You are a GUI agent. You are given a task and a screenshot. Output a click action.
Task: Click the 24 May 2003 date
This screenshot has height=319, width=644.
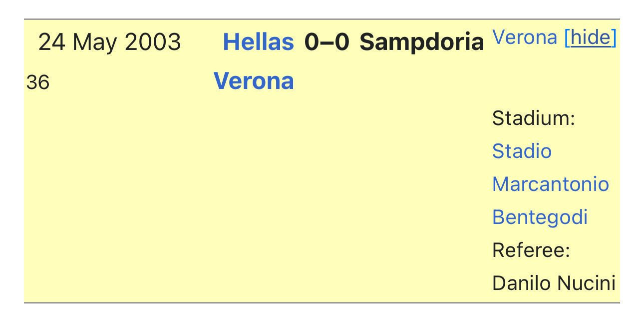click(109, 42)
